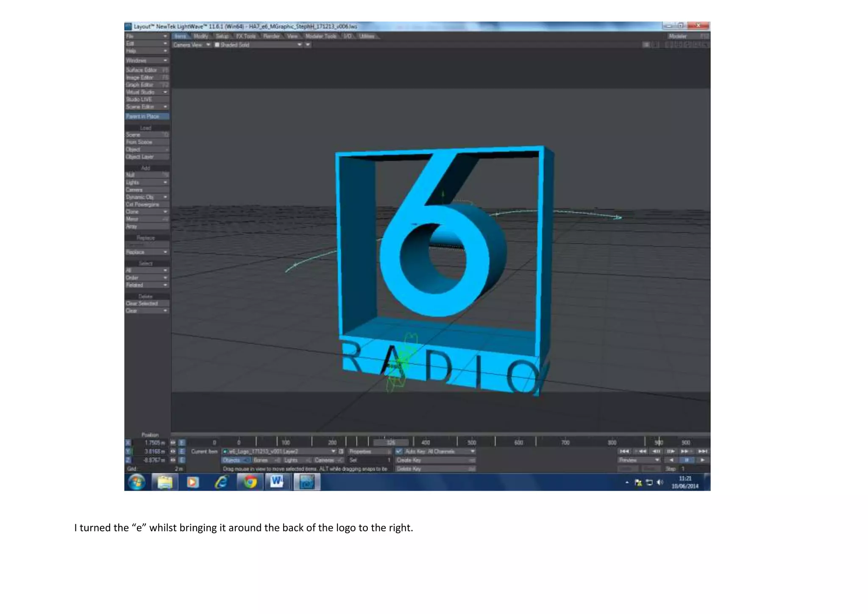Click the Properties button
Screen dimensions: 868x614
click(x=370, y=452)
